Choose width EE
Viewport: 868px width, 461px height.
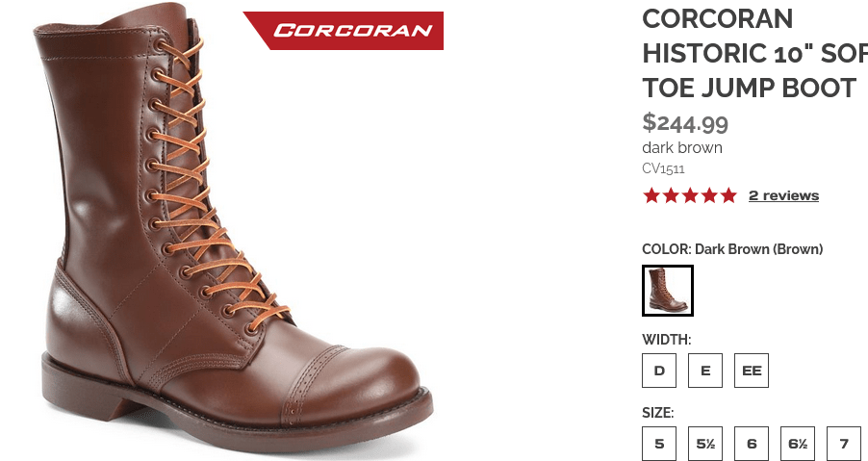pos(752,371)
